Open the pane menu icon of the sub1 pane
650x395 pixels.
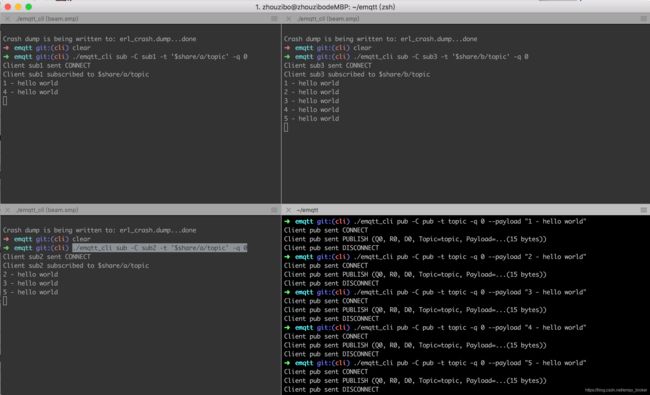(x=274, y=19)
